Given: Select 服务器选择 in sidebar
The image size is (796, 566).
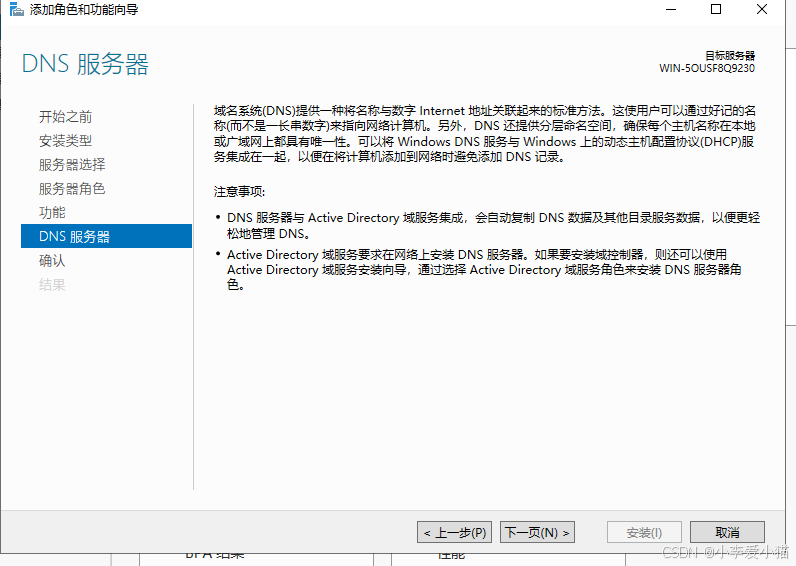Looking at the screenshot, I should click(x=72, y=164).
